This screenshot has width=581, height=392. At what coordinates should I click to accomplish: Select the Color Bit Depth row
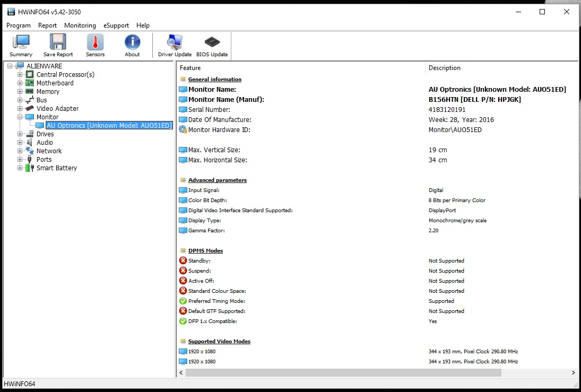coord(377,200)
